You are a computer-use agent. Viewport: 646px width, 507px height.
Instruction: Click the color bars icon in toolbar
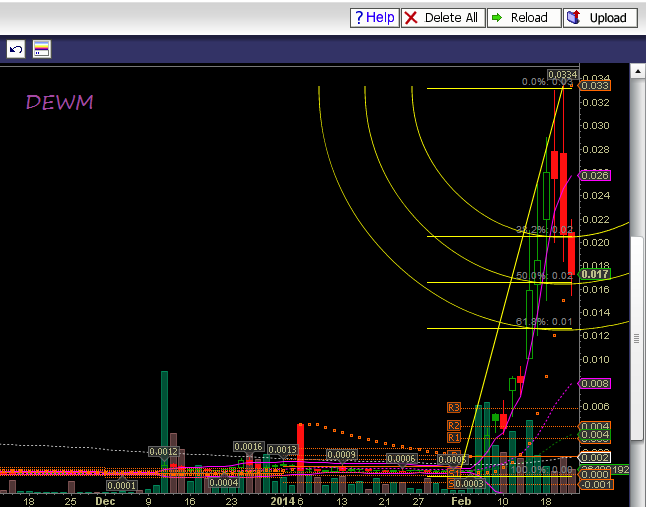[x=42, y=49]
